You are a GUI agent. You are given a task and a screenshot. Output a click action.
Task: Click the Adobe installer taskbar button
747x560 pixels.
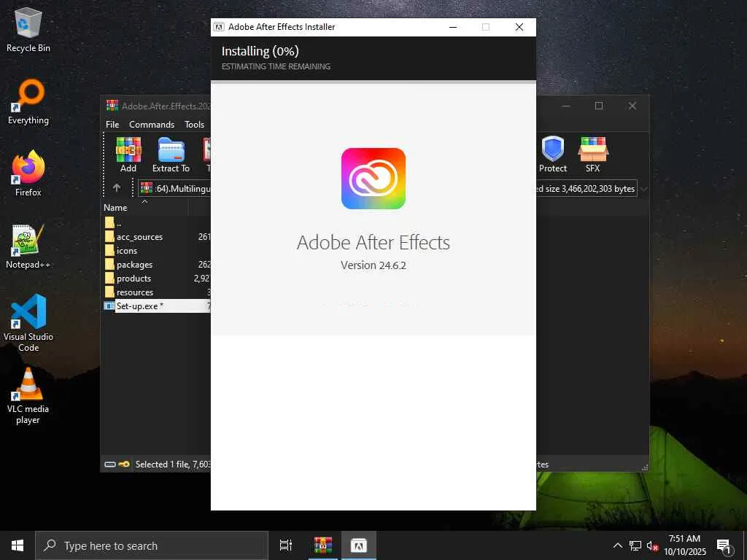point(359,545)
